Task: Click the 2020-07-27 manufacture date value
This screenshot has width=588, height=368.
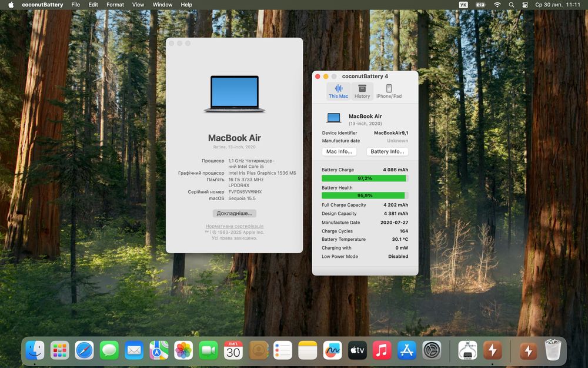Action: (x=394, y=223)
